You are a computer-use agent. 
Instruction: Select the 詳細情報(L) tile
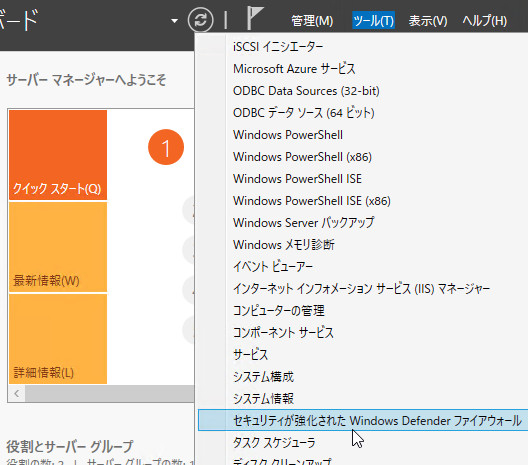pos(58,339)
